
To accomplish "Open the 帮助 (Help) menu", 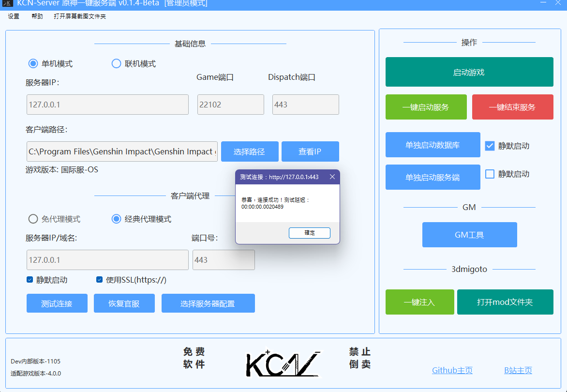I will coord(37,16).
